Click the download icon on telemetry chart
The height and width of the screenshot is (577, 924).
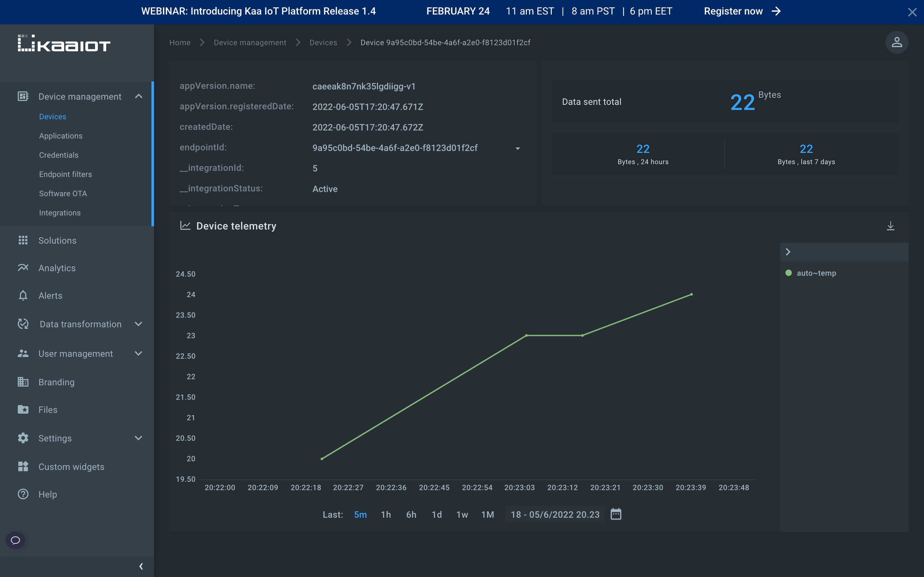891,225
